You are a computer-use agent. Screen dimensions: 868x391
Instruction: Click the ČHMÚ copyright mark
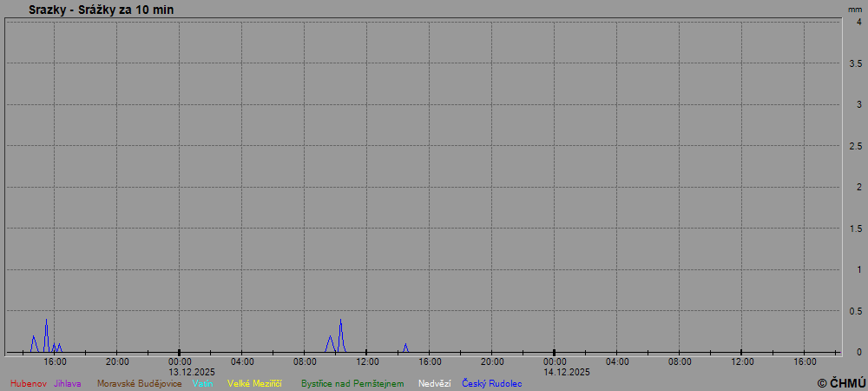pyautogui.click(x=841, y=382)
